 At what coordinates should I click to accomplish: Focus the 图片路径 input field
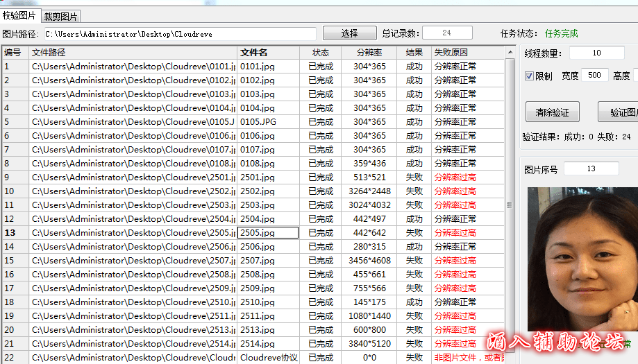pos(181,34)
